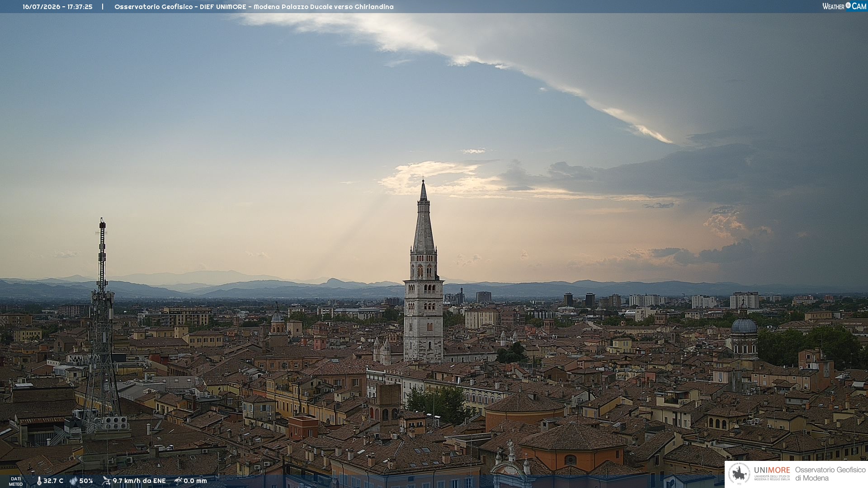Select the 0.0 mm rainfall value
Viewport: 868px width, 488px height.
195,481
